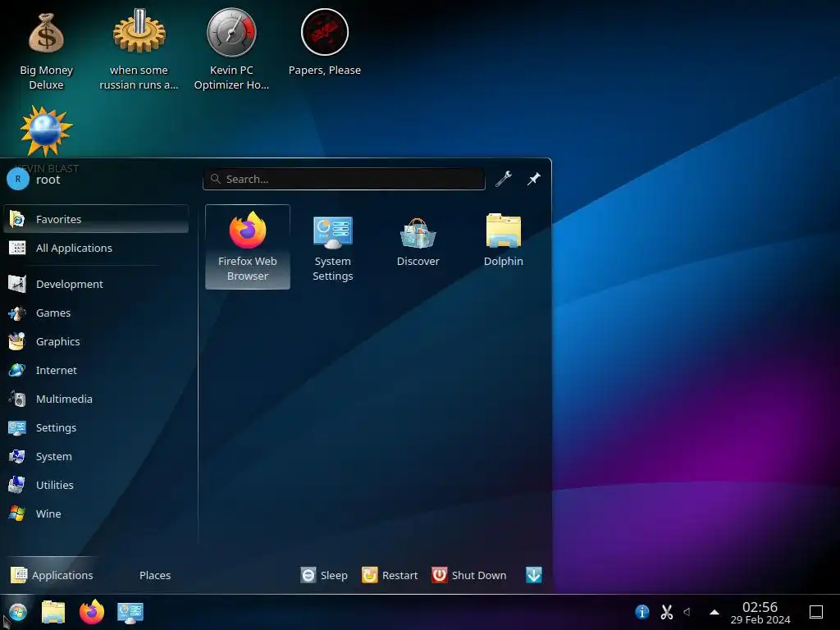Open Big Money Deluxe desktop icon
The width and height of the screenshot is (840, 630).
[x=46, y=49]
